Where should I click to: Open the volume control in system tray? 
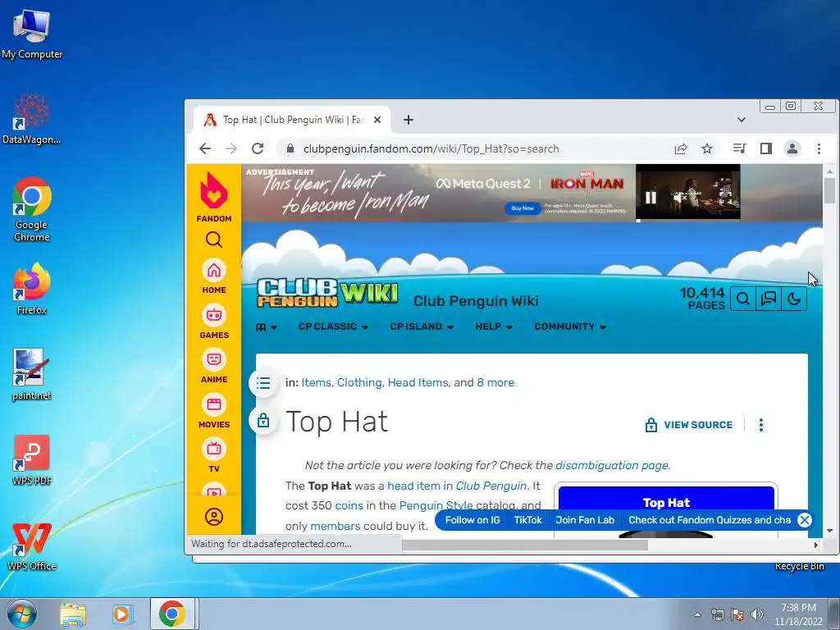tap(757, 614)
